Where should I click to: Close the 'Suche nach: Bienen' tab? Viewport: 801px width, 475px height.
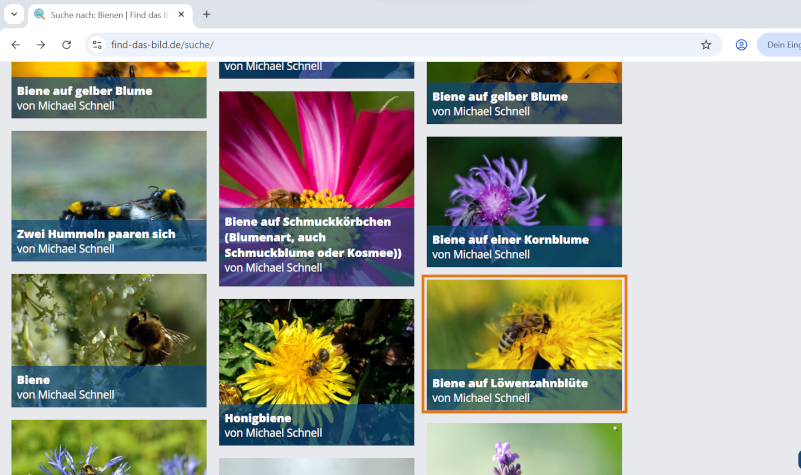click(182, 15)
